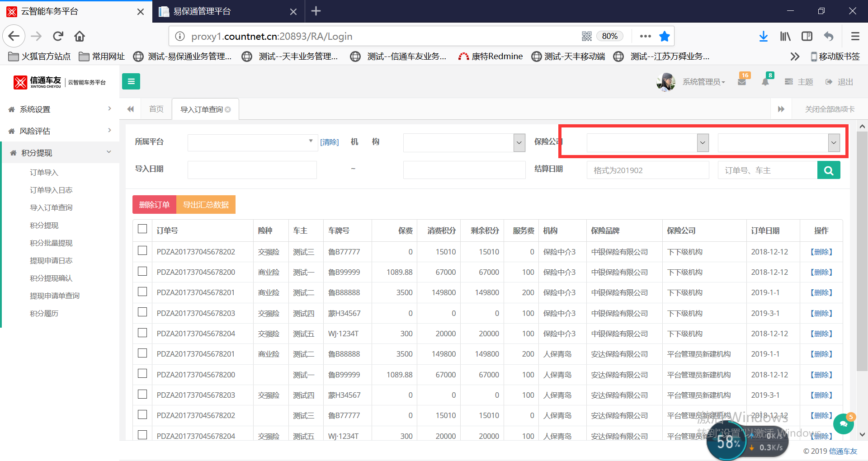The image size is (868, 461).
Task: Click the green chat bubble icon
Action: (x=843, y=424)
